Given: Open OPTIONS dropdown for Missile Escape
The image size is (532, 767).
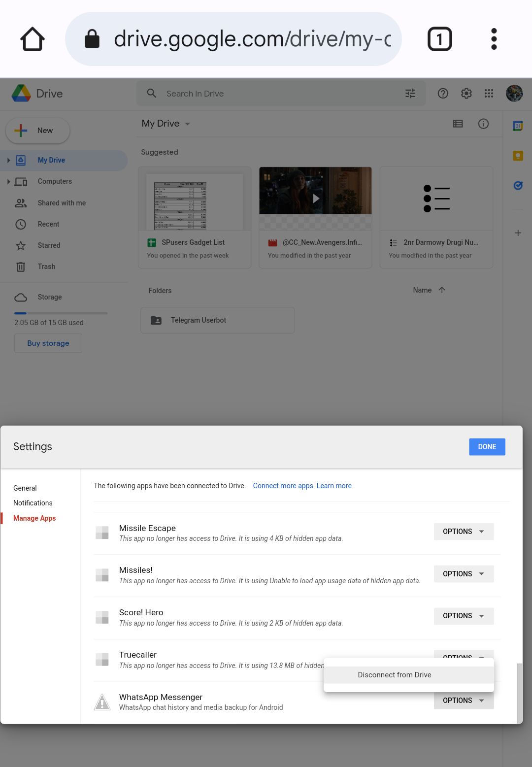Looking at the screenshot, I should pos(464,532).
